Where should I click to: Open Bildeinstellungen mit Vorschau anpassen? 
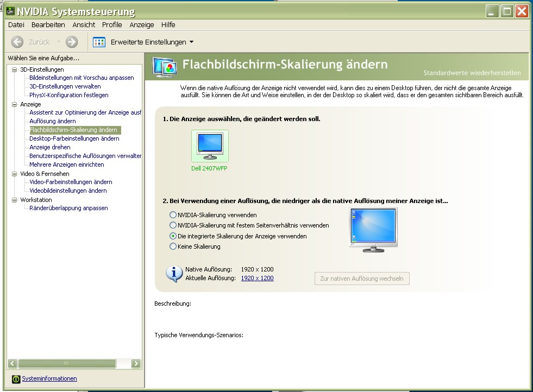[81, 78]
